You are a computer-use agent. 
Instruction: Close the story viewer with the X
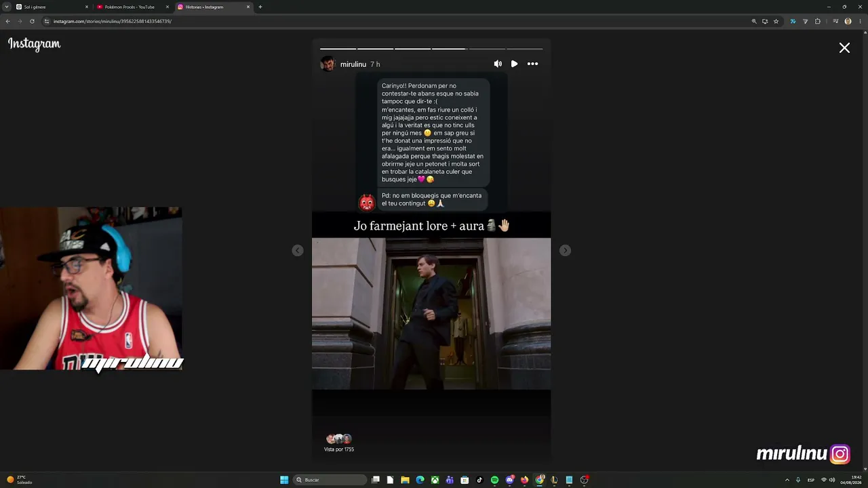click(844, 47)
